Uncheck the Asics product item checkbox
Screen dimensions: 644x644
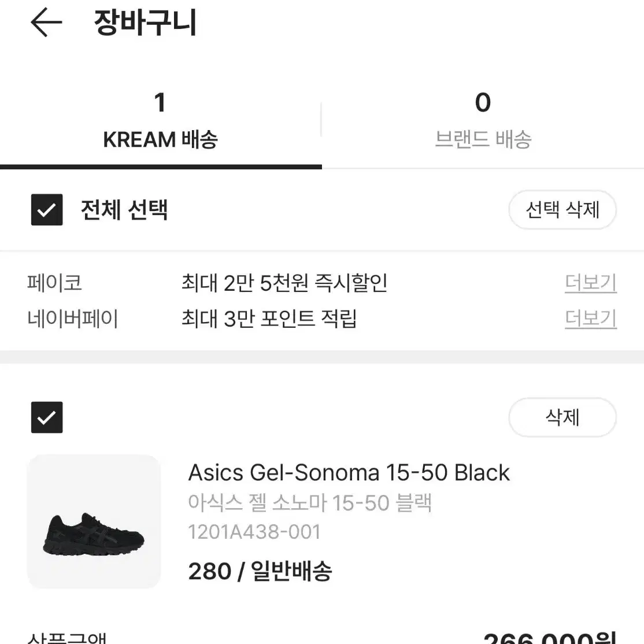(47, 417)
